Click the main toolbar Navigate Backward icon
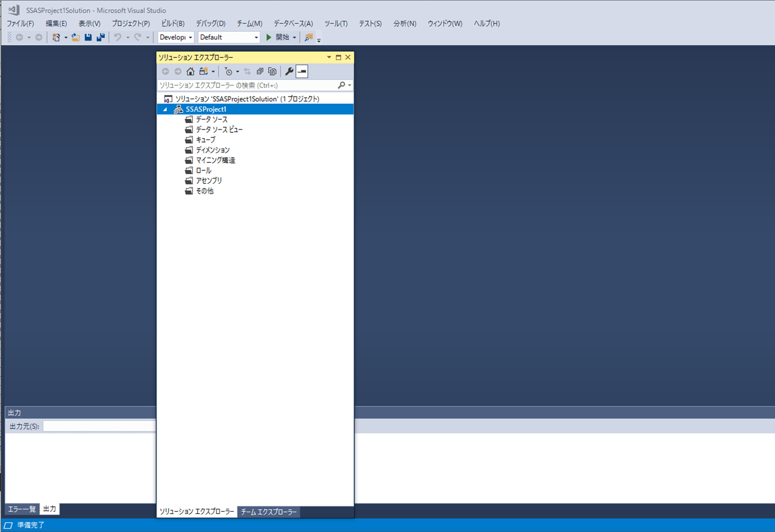The width and height of the screenshot is (775, 532). [x=19, y=37]
